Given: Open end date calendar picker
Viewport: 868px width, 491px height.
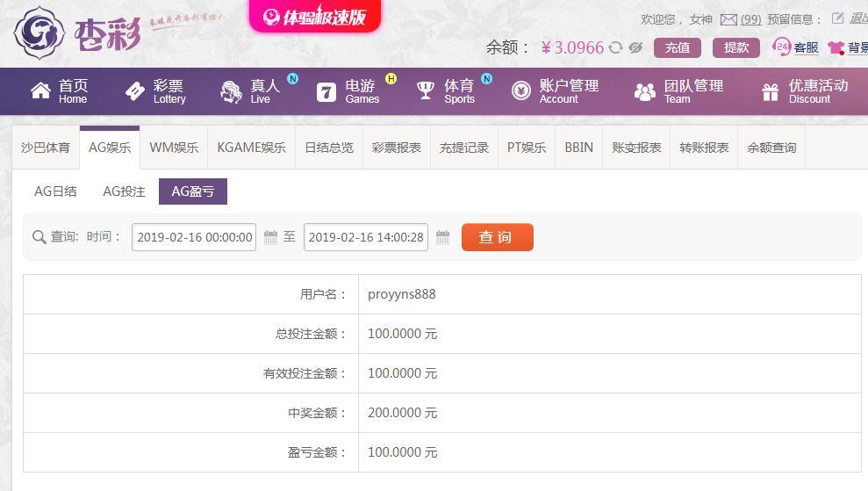Looking at the screenshot, I should click(x=443, y=237).
